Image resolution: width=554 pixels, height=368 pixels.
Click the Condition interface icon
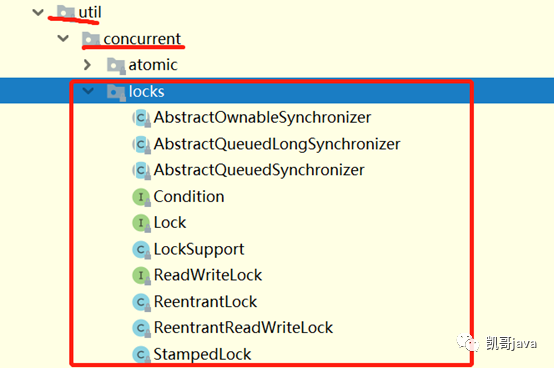141,197
